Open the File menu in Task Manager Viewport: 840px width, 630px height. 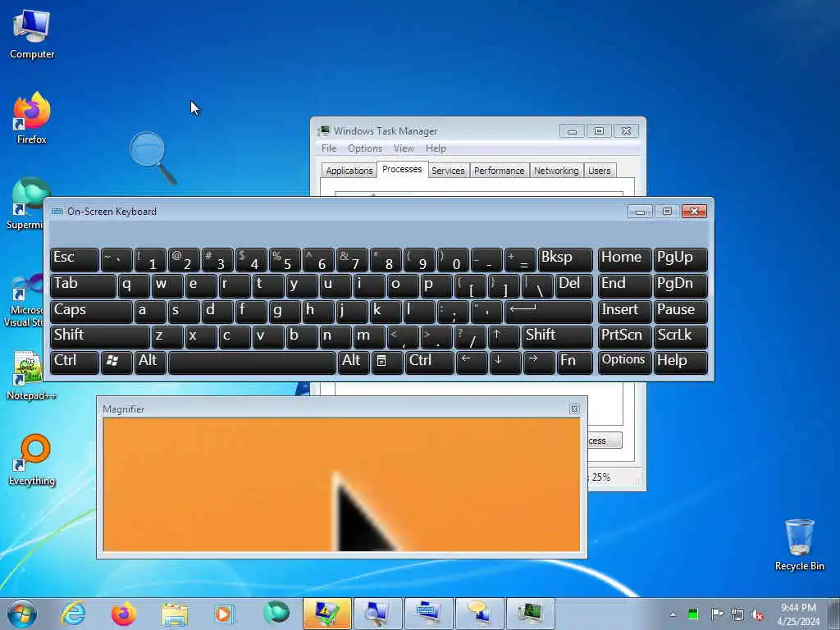[329, 148]
